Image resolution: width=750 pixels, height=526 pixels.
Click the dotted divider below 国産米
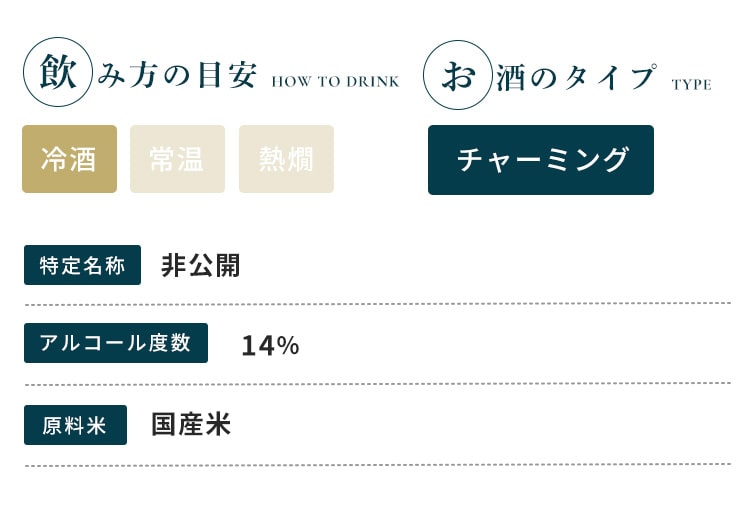[378, 465]
